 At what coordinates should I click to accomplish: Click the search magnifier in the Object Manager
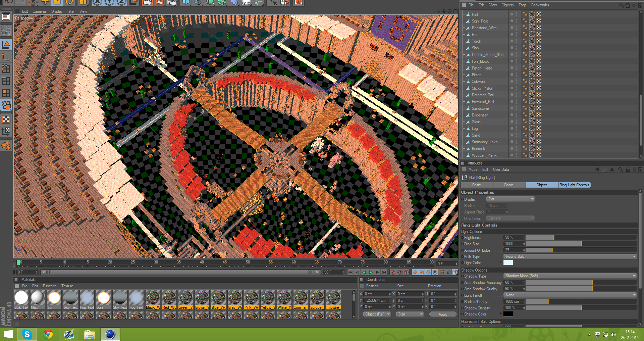point(622,5)
